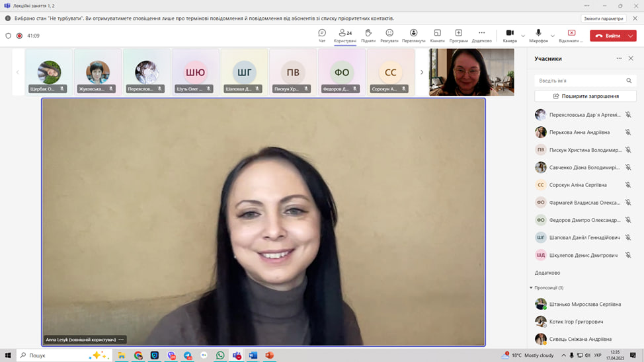The image size is (644, 362).
Task: Open more options next to Anna Lesyk name
Action: pos(121,340)
